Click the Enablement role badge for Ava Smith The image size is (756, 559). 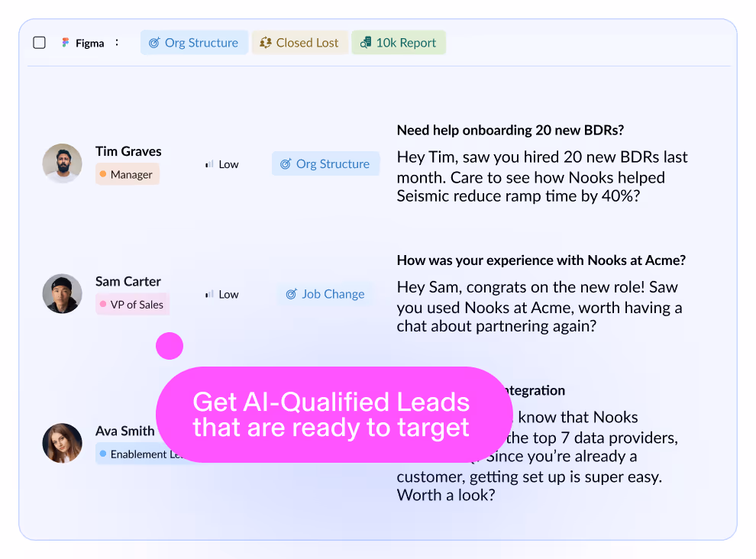140,454
